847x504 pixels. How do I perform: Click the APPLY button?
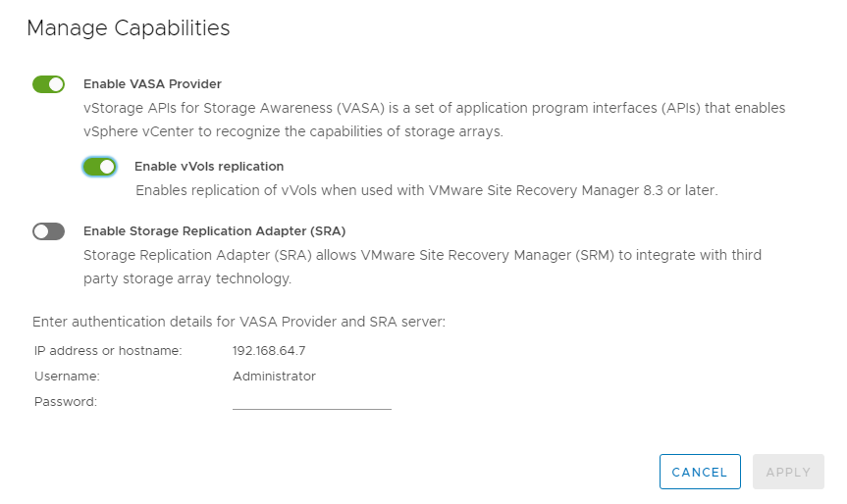(788, 472)
